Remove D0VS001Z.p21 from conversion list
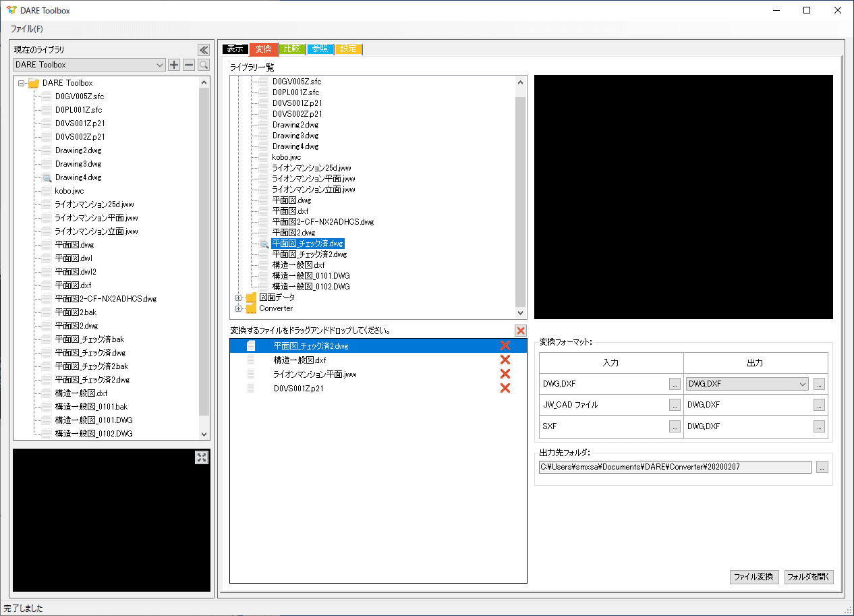Viewport: 854px width, 616px height. (x=505, y=388)
